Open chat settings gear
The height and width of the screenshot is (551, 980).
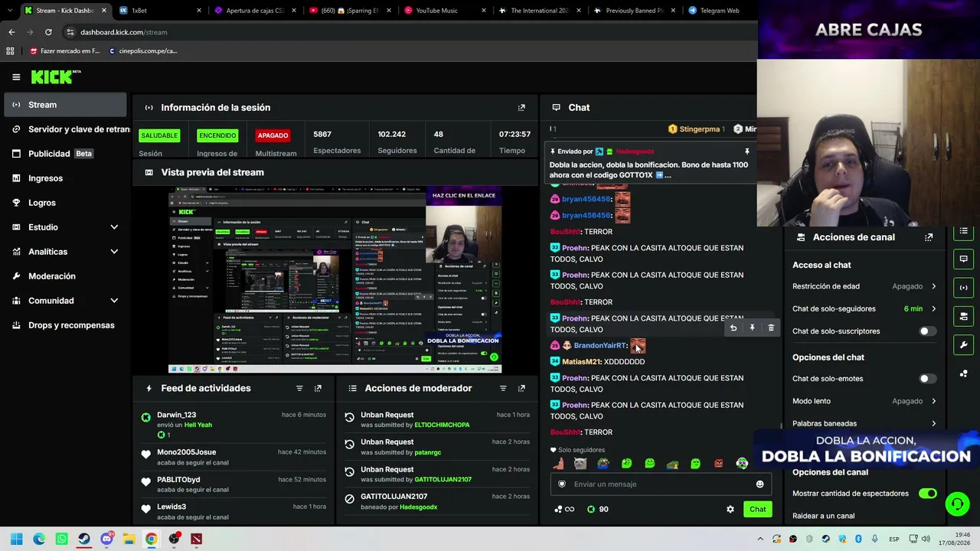(x=730, y=509)
